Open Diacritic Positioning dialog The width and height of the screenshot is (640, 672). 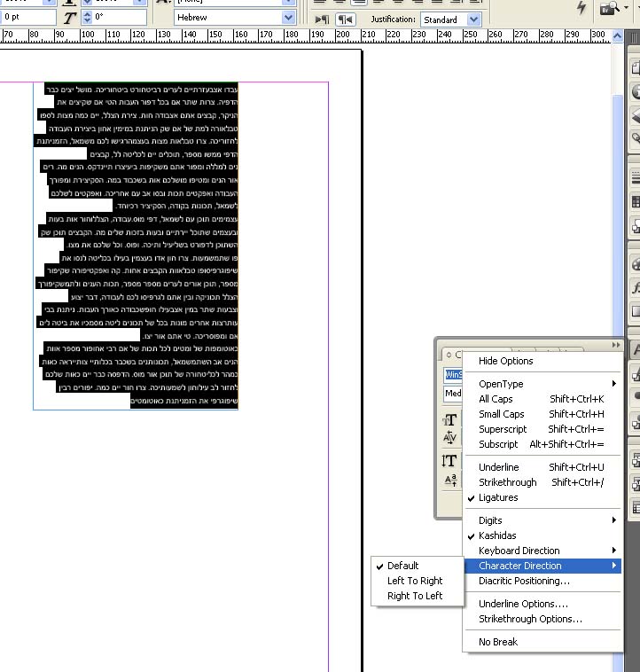(x=543, y=581)
